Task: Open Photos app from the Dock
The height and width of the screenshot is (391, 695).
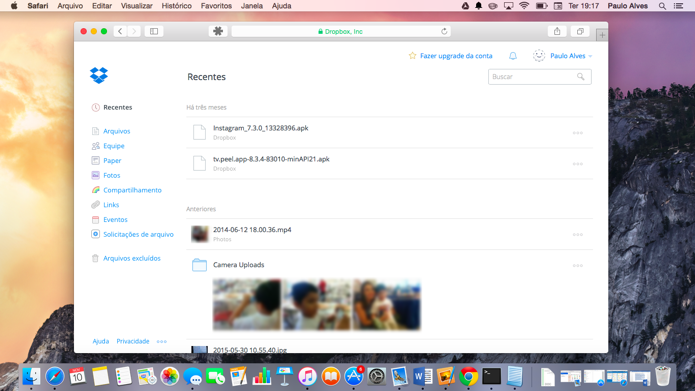Action: [x=169, y=377]
